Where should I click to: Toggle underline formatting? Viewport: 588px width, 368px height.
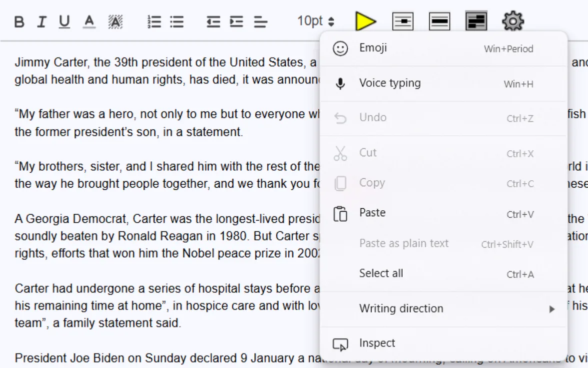(x=64, y=21)
